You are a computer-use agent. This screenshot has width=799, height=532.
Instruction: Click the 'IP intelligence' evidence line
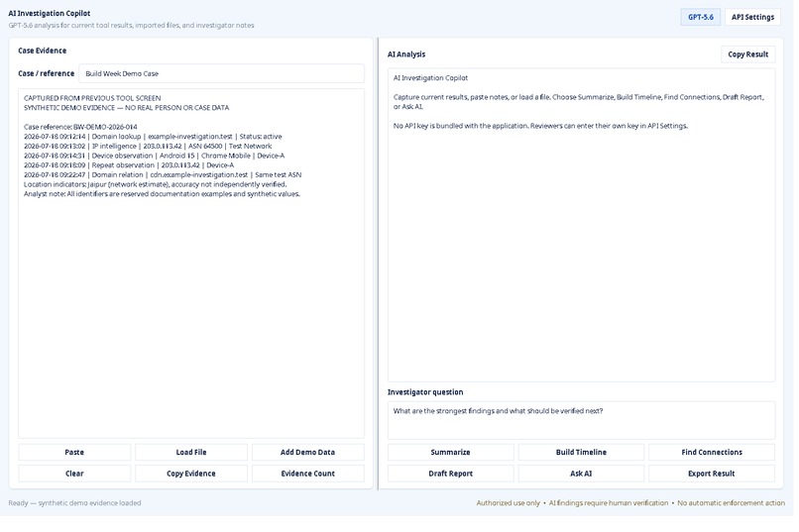[148, 146]
